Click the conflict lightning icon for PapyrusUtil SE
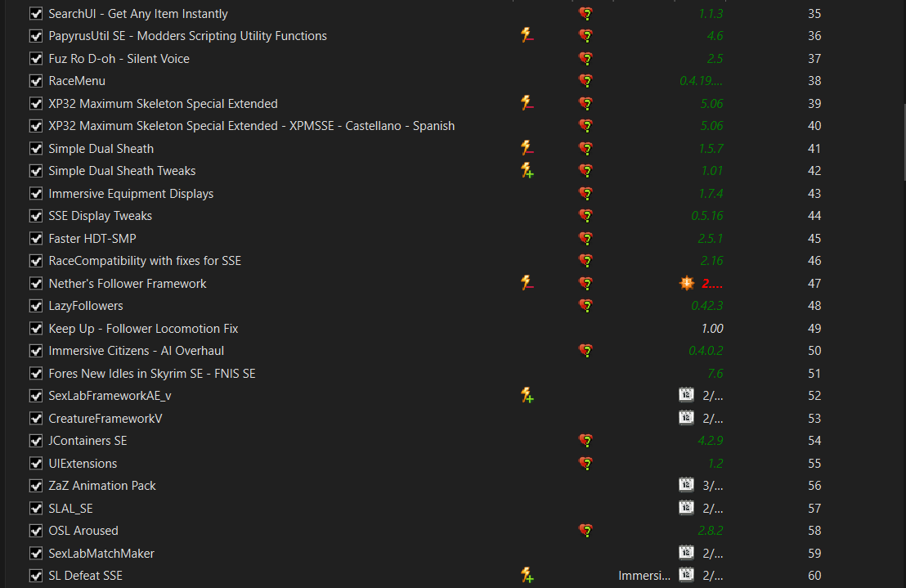 tap(527, 35)
